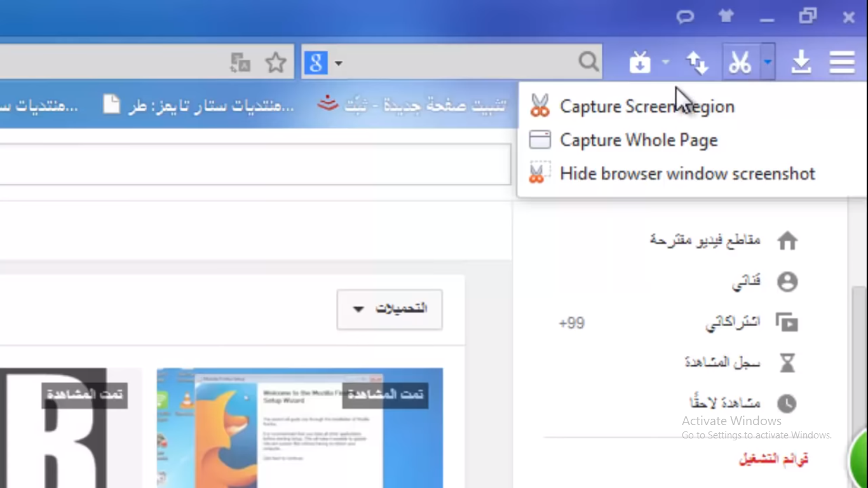Select Capture Screen Region from the menu
Image resolution: width=868 pixels, height=488 pixels.
[x=646, y=106]
